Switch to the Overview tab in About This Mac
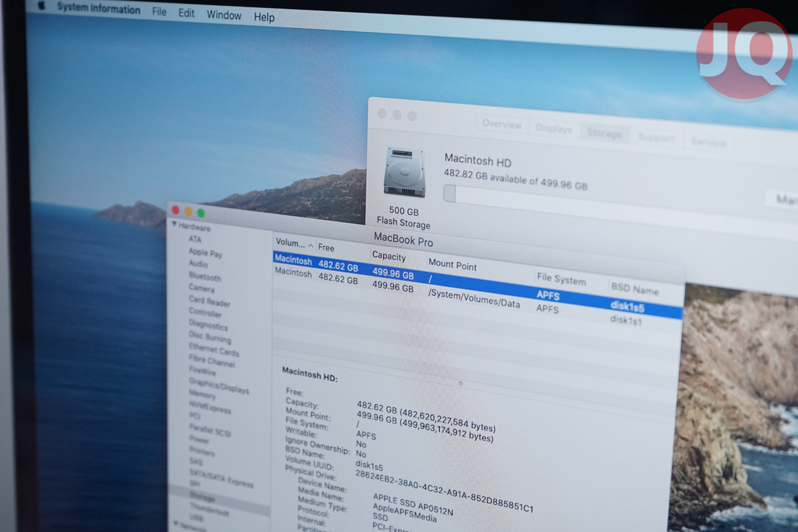Screen dimensions: 798x532 502,124
